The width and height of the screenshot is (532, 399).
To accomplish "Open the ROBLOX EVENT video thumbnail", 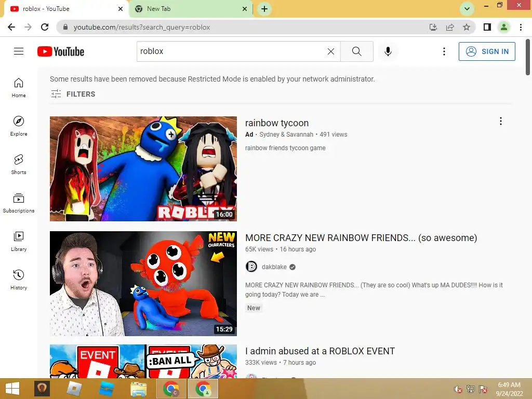I will click(x=143, y=362).
